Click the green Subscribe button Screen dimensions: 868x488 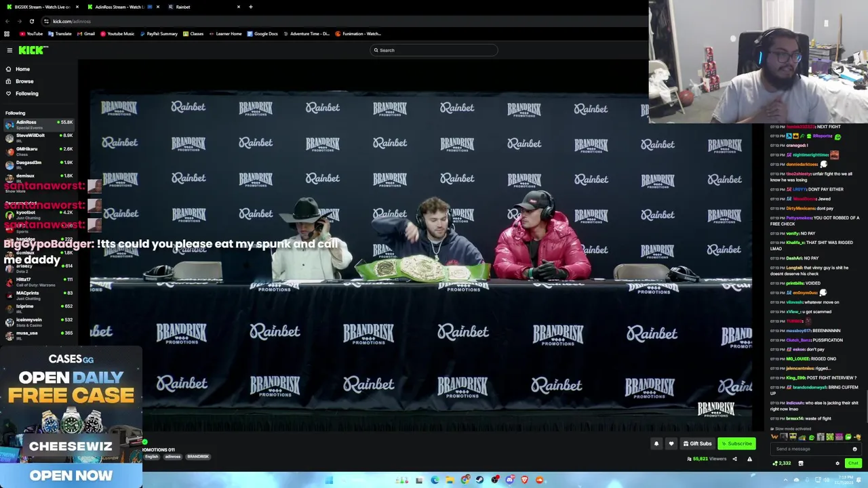pyautogui.click(x=736, y=444)
